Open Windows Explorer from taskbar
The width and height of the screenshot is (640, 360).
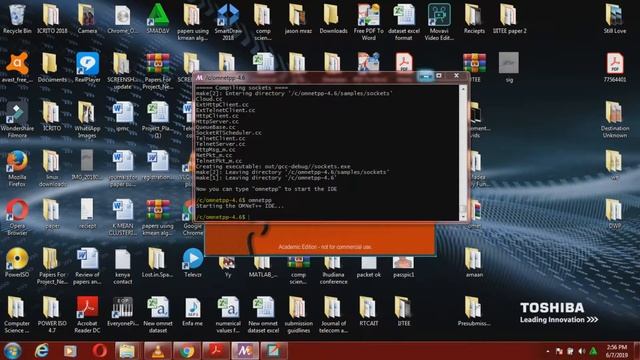pyautogui.click(x=127, y=351)
